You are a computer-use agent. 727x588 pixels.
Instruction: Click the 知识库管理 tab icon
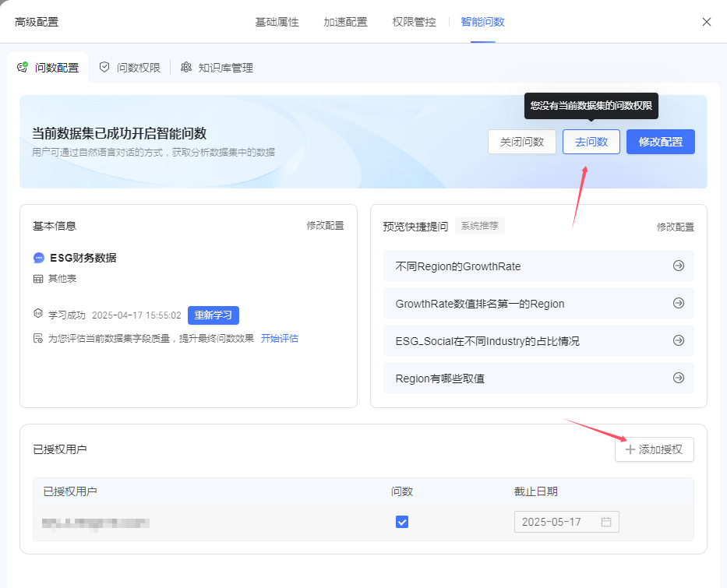pyautogui.click(x=186, y=68)
